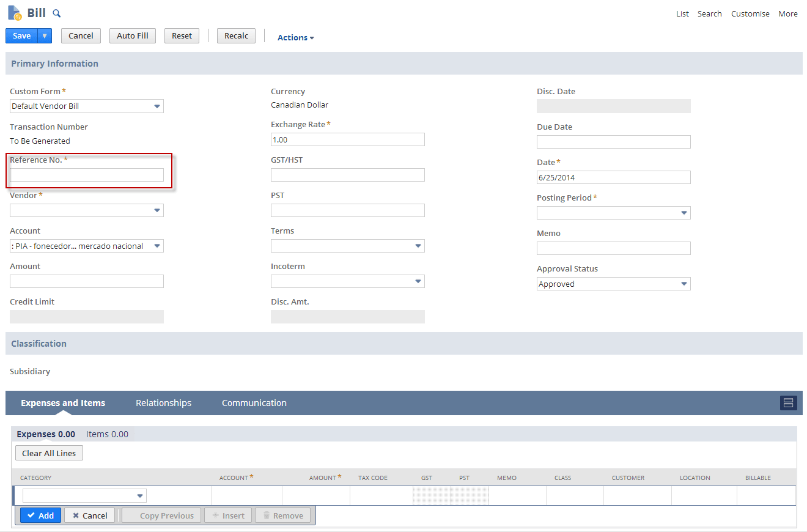Expand the Approval Status dropdown
The image size is (807, 532).
click(685, 284)
